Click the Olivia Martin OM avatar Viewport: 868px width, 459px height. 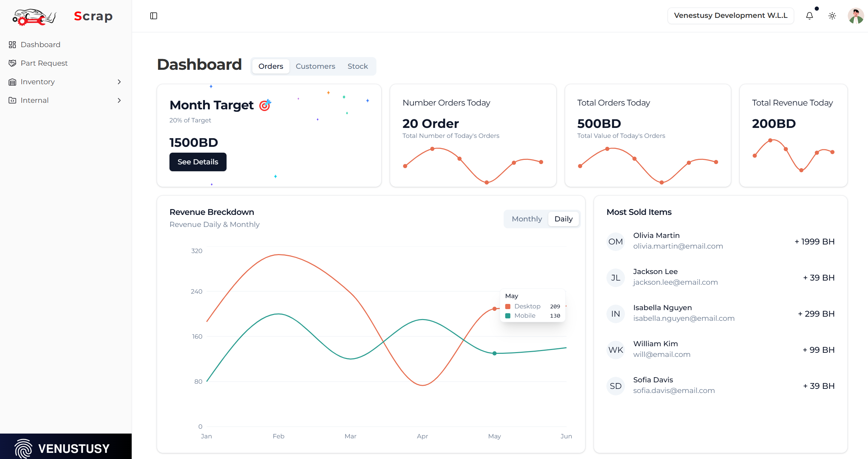click(x=615, y=242)
